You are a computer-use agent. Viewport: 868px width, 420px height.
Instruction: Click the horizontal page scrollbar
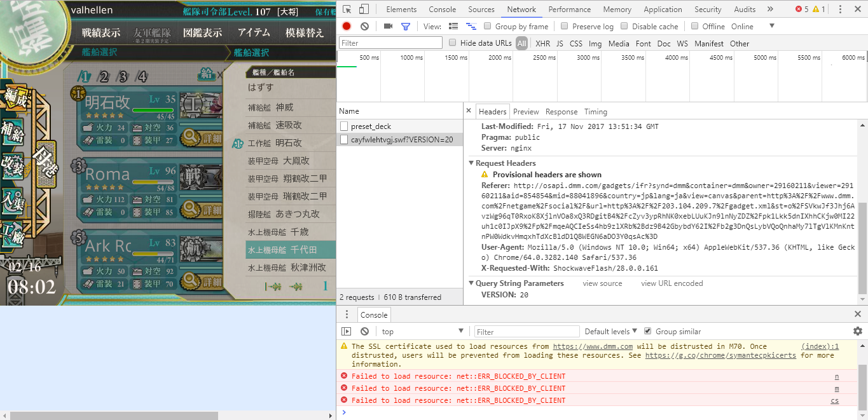pos(114,416)
